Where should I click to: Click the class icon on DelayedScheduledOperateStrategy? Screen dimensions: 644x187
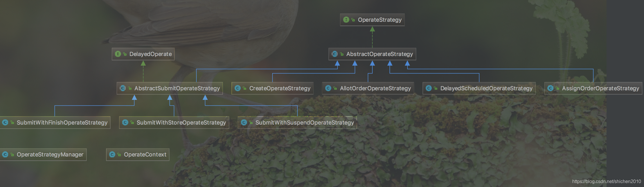[429, 88]
